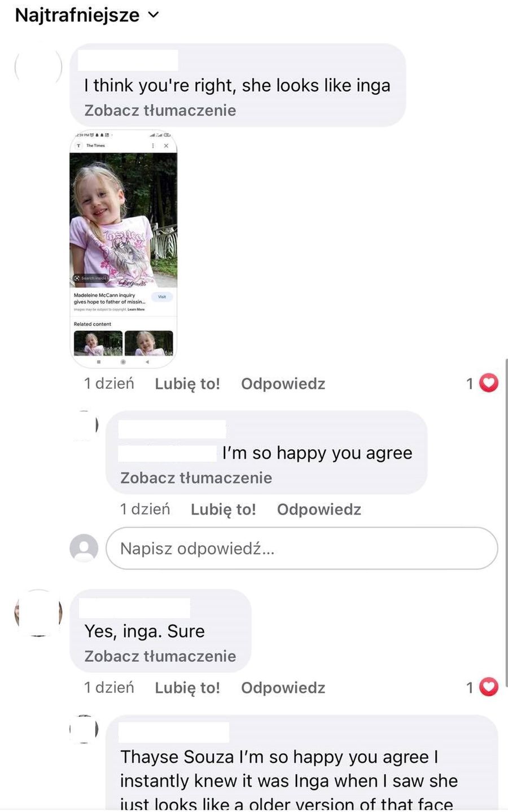Like the 'I'm so happy you agree' reply
Viewport: 508px width, 812px height.
coord(224,510)
